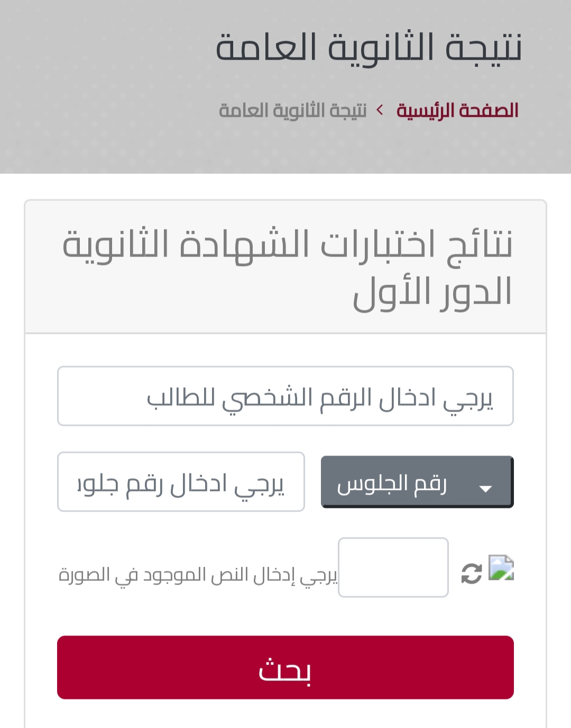Click the caret arrow on رقم الجلوس button
The width and height of the screenshot is (571, 728).
(485, 488)
